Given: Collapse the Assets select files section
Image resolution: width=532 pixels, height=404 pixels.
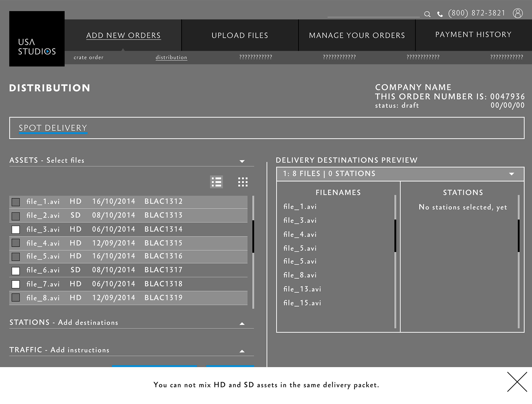Looking at the screenshot, I should tap(242, 161).
